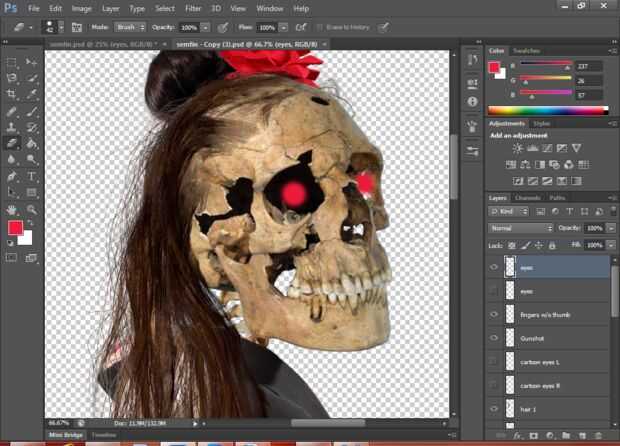Select the Lasso tool
Image resolution: width=620 pixels, height=446 pixels.
[11, 78]
